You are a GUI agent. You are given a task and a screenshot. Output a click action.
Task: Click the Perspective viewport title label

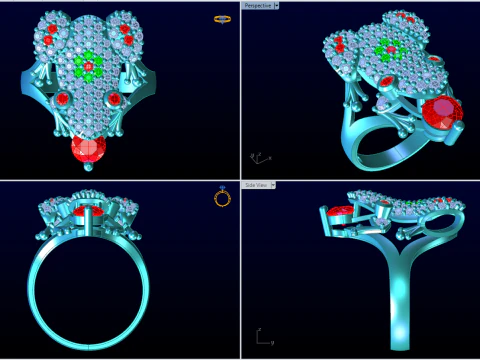click(258, 6)
